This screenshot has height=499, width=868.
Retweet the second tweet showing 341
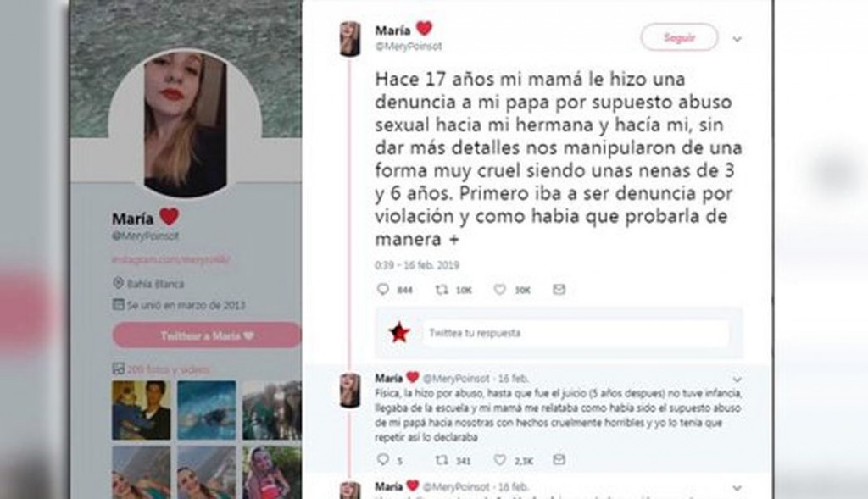tap(441, 459)
